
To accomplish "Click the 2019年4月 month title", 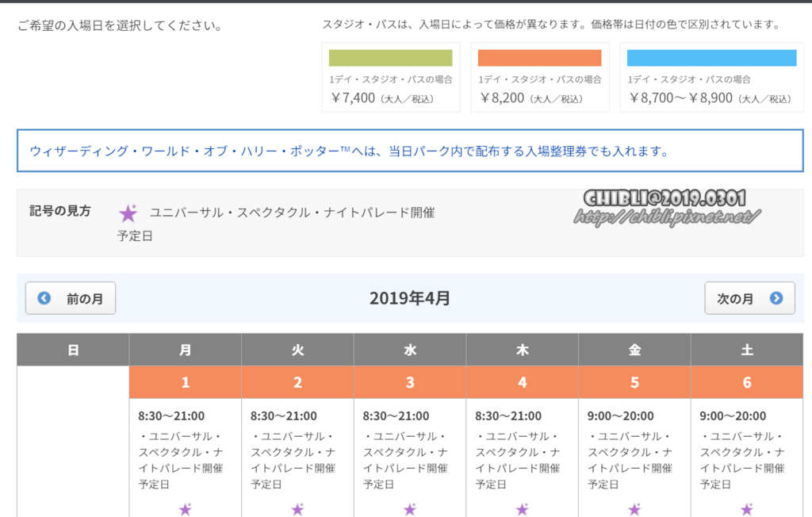I will [410, 298].
